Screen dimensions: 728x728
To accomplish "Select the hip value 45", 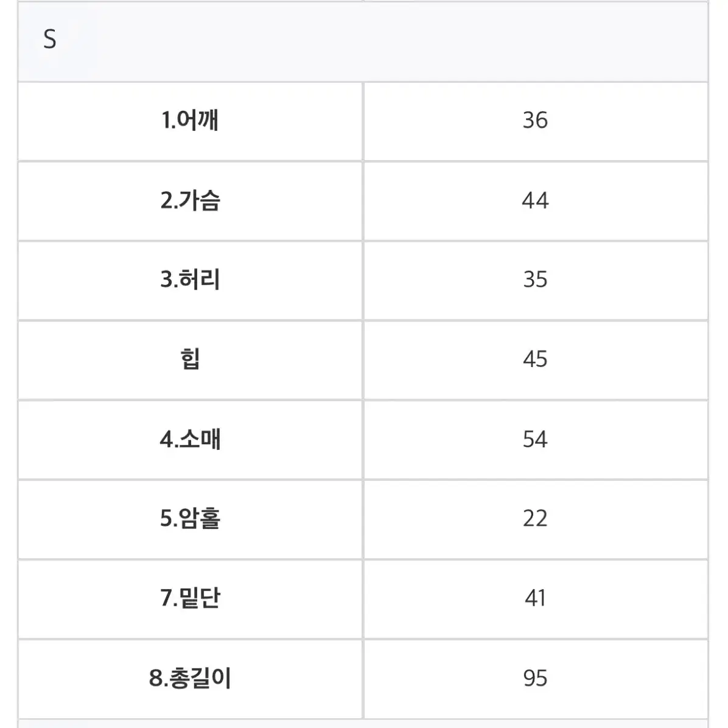I will [536, 360].
